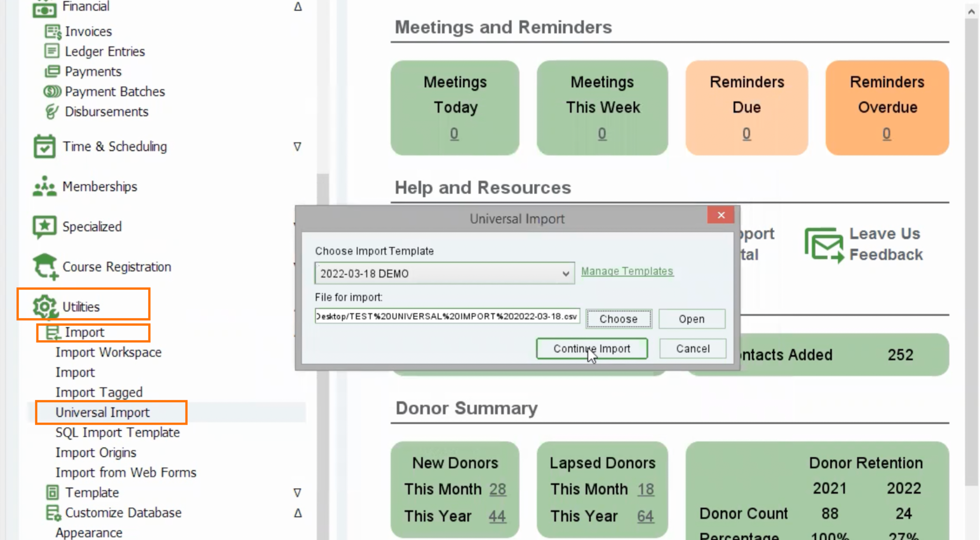Select the Utilities gear icon

coord(44,306)
